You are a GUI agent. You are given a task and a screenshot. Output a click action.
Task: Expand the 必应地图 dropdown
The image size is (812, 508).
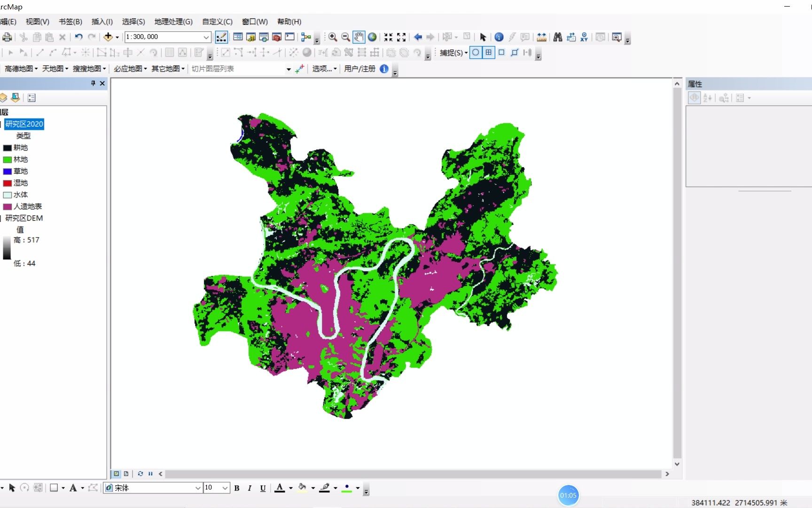coord(130,69)
